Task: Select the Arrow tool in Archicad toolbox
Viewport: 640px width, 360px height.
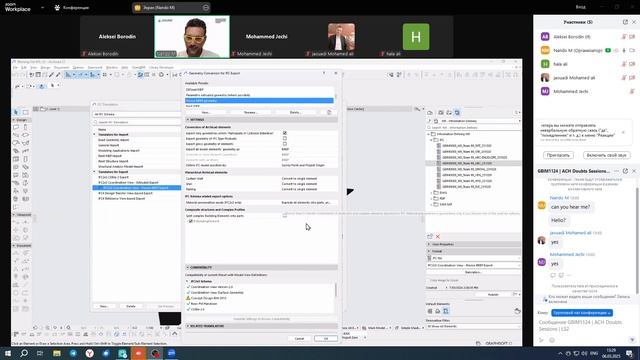Action: 16,112
